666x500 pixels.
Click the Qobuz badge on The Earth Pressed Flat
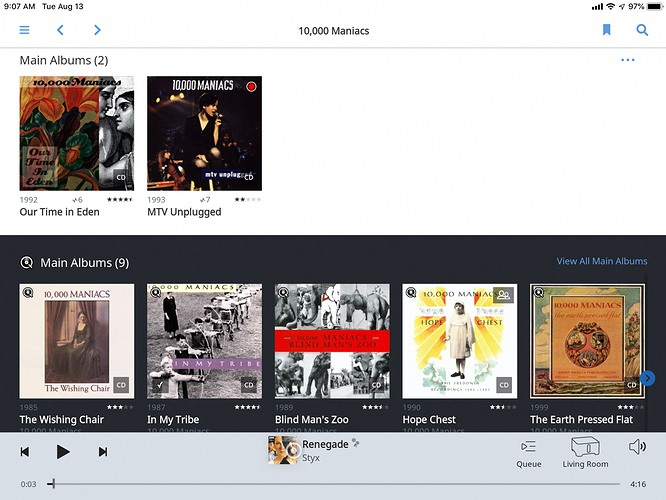click(x=539, y=293)
